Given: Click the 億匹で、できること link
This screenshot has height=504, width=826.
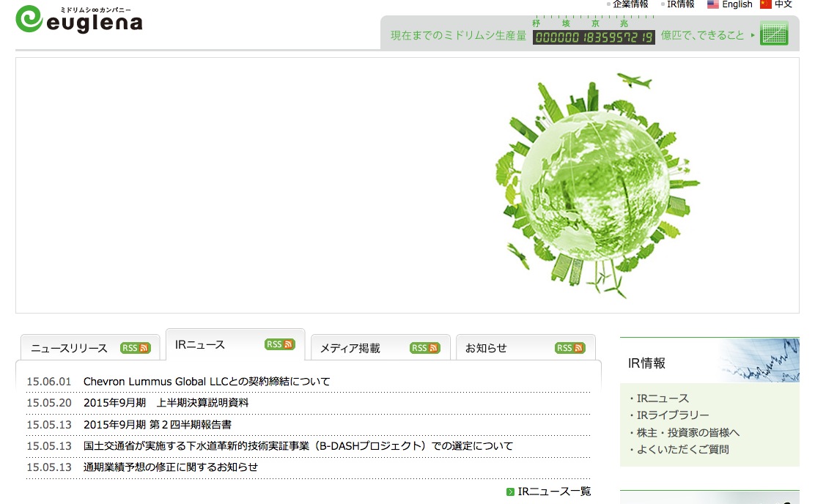Looking at the screenshot, I should click(702, 35).
